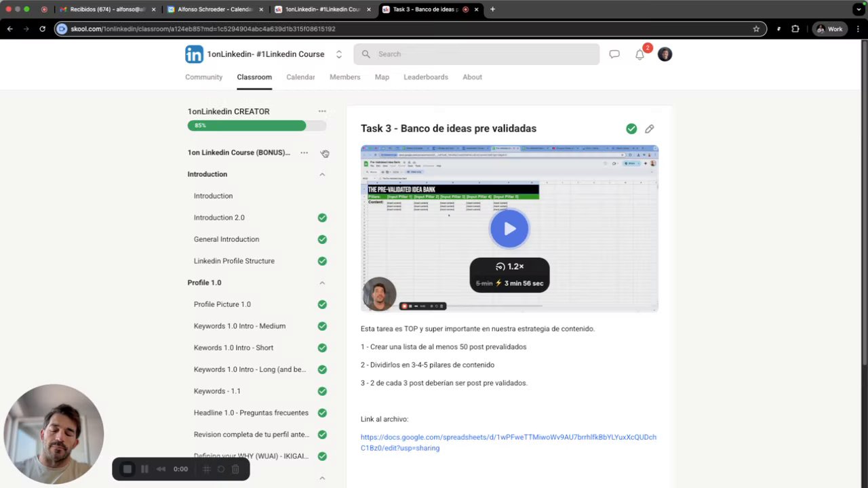Open a new browser tab
Screen dimensions: 868x488
click(x=492, y=9)
